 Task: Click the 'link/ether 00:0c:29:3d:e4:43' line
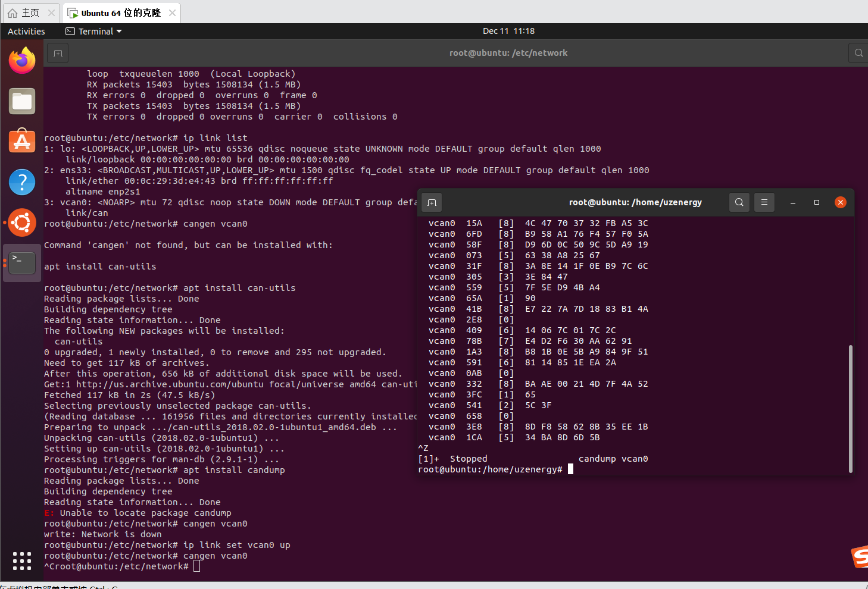click(199, 181)
